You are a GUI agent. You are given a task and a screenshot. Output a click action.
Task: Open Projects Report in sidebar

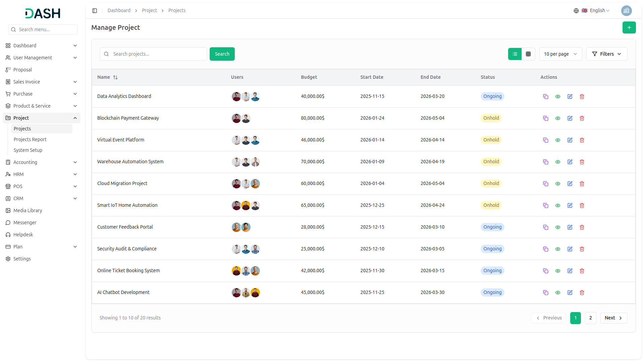[x=30, y=139]
